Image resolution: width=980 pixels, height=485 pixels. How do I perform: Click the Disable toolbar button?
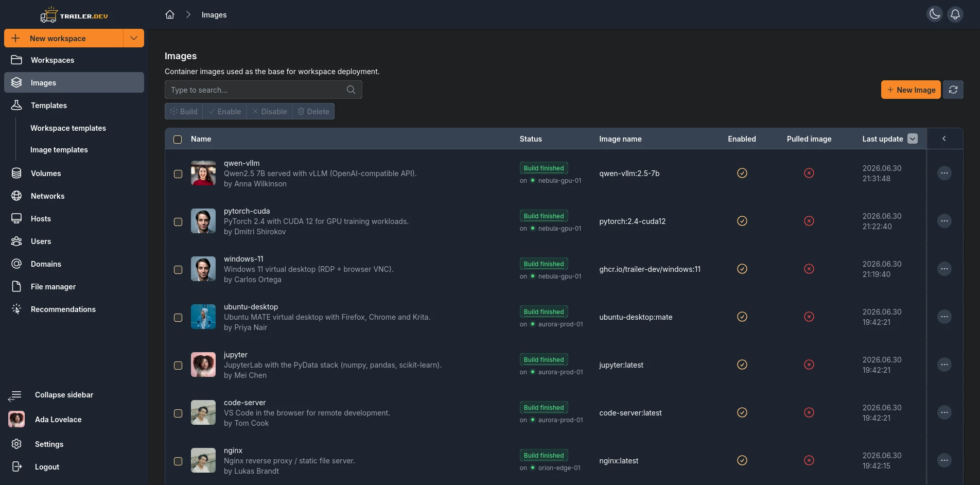click(269, 111)
